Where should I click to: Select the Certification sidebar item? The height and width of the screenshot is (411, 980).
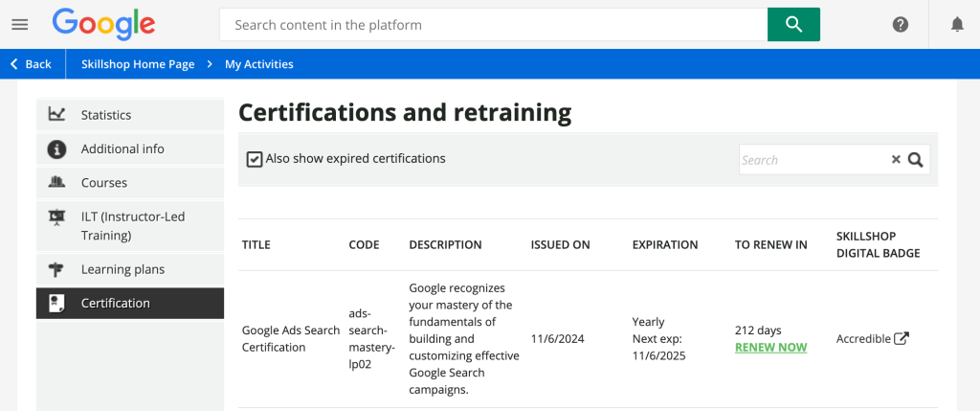130,304
